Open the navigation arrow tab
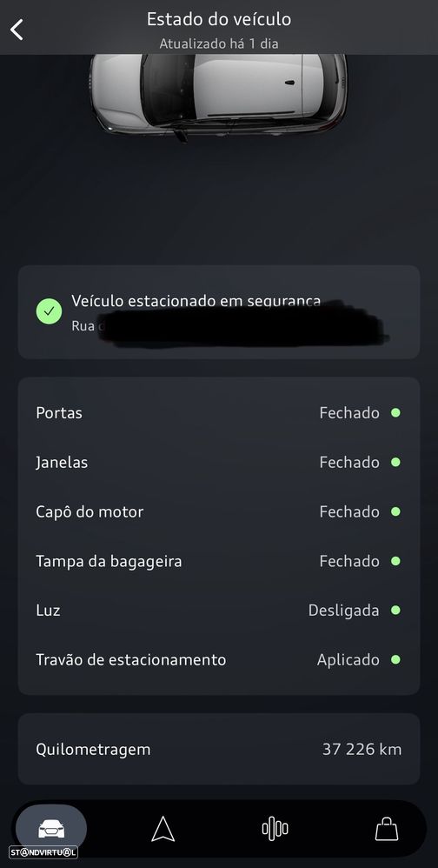This screenshot has width=438, height=868. point(163,829)
